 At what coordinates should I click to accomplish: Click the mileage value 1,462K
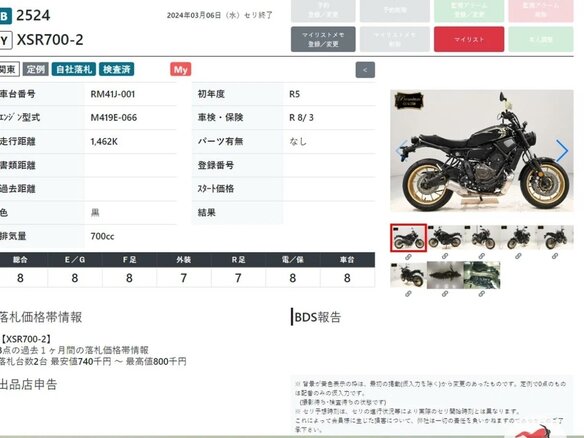coord(104,142)
